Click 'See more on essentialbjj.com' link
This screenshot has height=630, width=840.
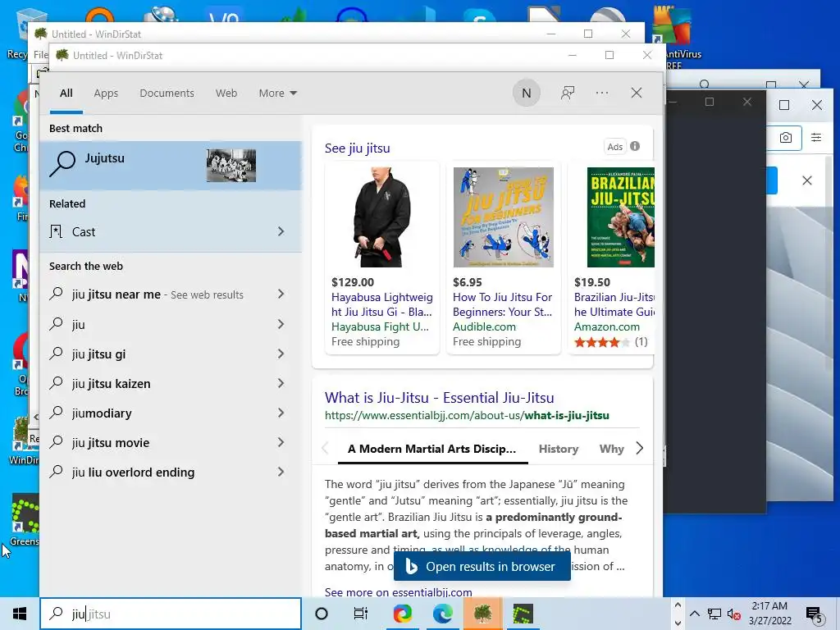tap(399, 592)
